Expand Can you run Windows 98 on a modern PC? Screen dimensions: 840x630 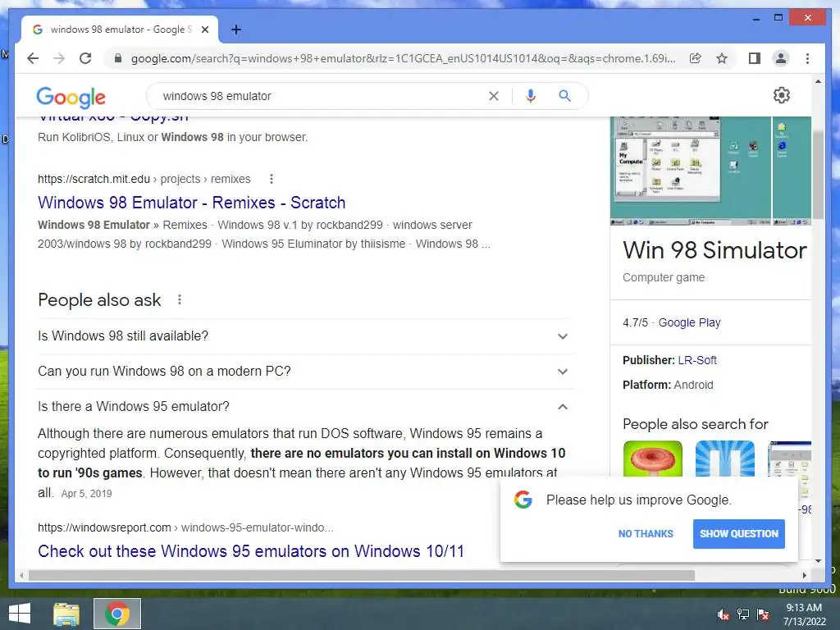point(305,372)
